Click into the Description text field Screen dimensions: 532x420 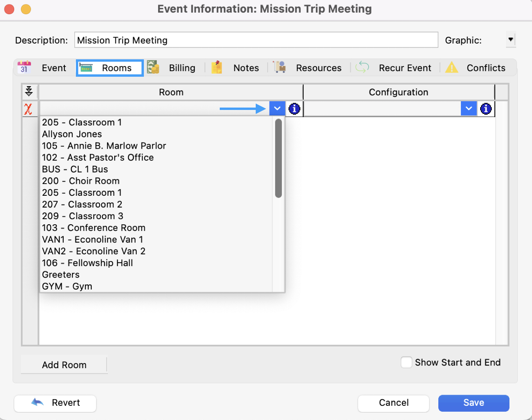click(x=256, y=40)
